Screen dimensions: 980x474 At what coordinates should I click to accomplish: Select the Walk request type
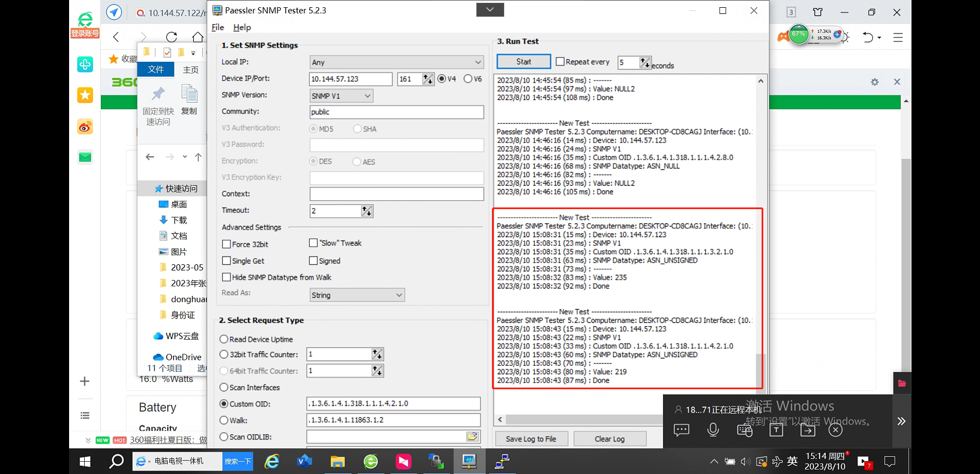point(224,420)
